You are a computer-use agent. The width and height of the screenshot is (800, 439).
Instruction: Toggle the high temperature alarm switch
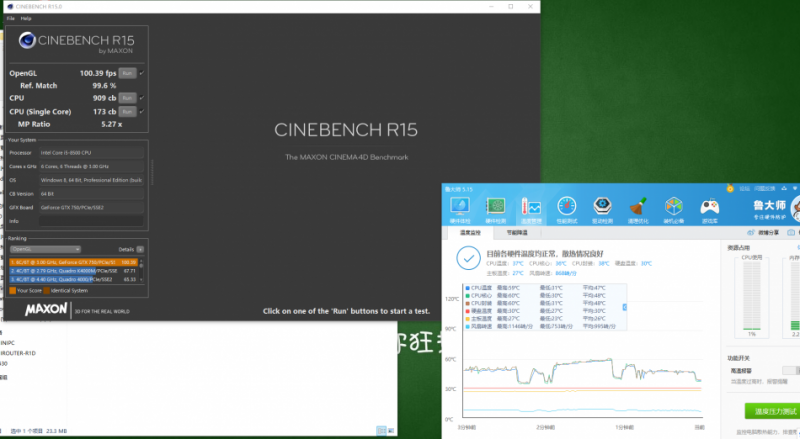point(790,371)
